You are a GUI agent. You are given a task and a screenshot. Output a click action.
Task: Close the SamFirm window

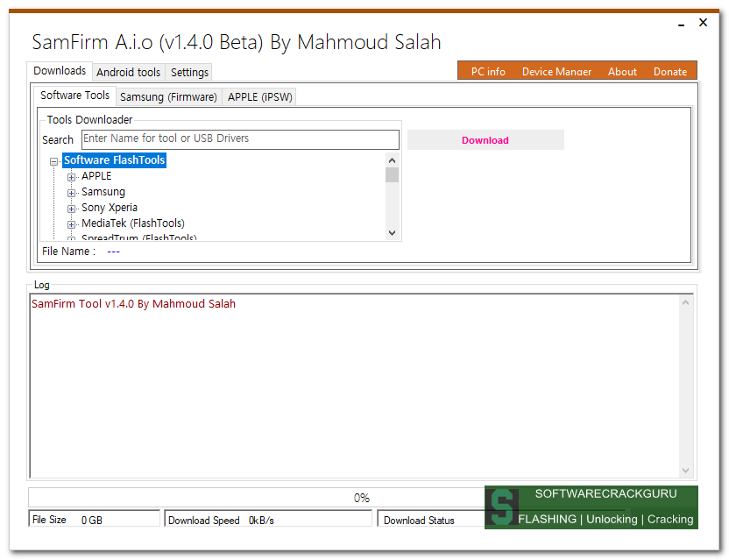[x=703, y=22]
